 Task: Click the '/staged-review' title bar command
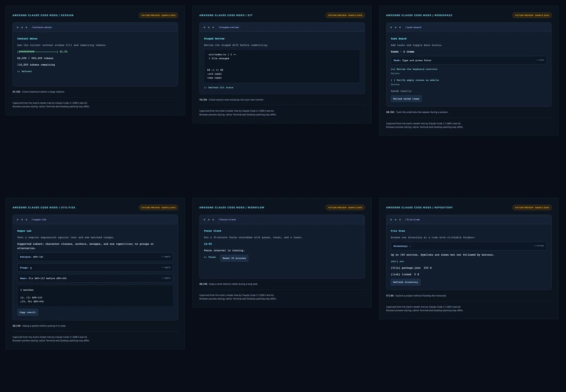pos(228,27)
